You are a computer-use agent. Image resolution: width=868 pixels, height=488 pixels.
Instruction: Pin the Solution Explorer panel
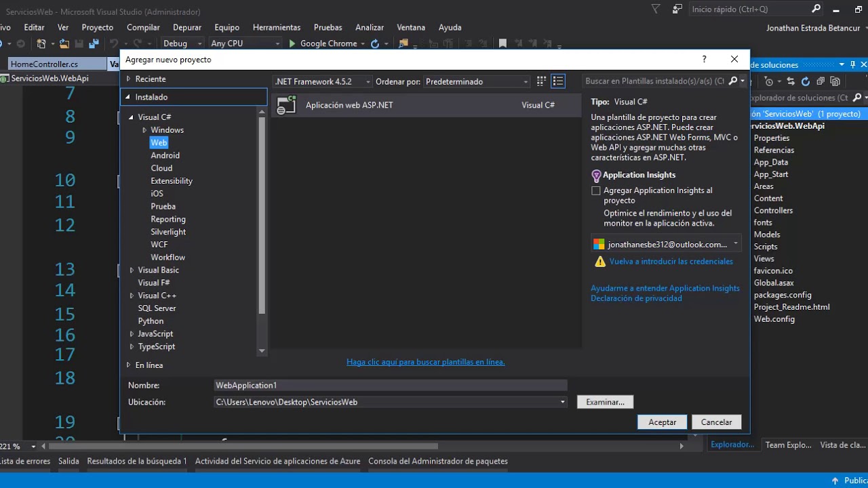point(853,64)
